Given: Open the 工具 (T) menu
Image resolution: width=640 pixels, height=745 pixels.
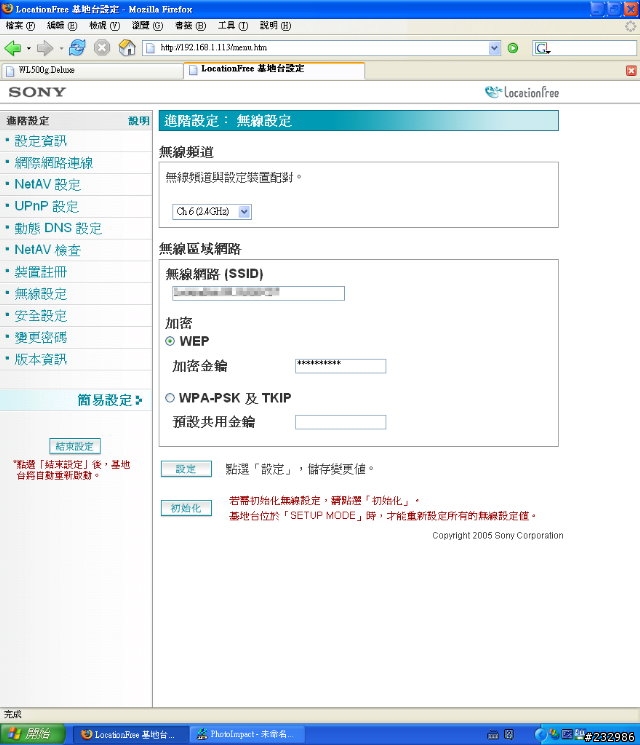Looking at the screenshot, I should tap(233, 25).
